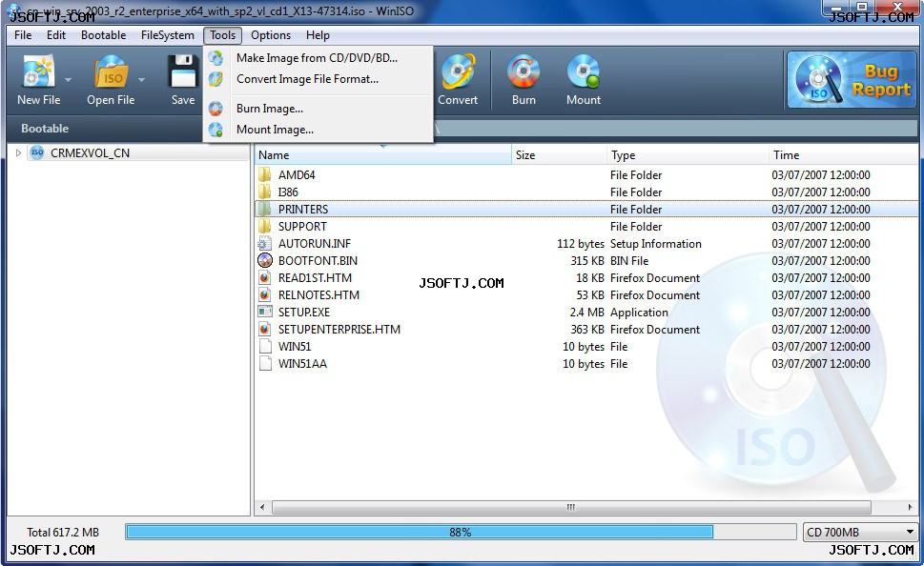This screenshot has height=566, width=924.
Task: Click the PRINTERS folder icon
Action: [265, 209]
